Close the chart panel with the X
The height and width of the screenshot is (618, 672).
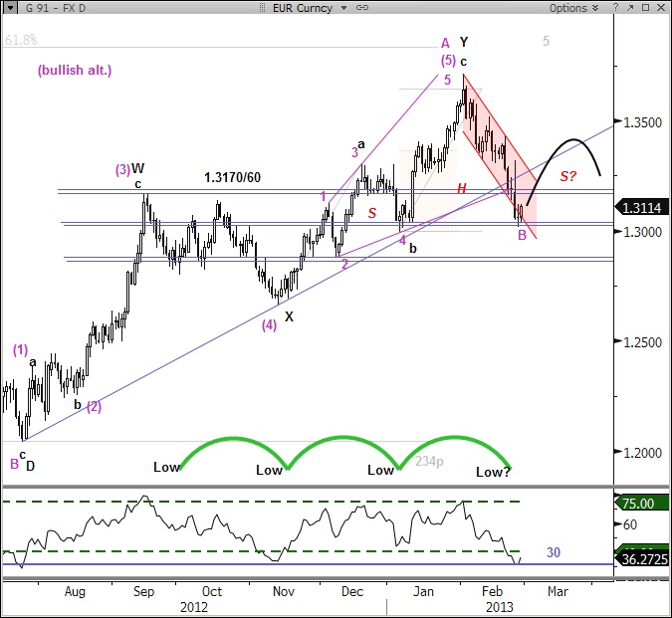661,8
